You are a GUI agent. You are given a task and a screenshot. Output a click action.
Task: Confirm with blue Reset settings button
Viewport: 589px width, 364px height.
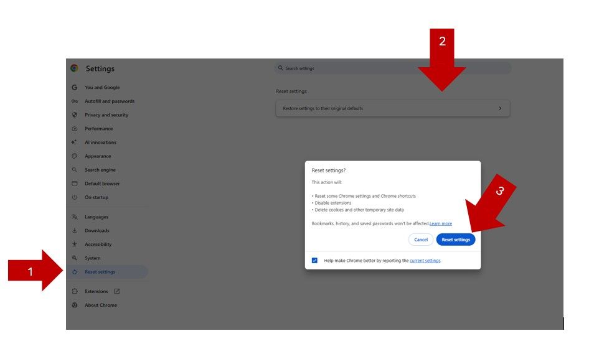(x=456, y=240)
